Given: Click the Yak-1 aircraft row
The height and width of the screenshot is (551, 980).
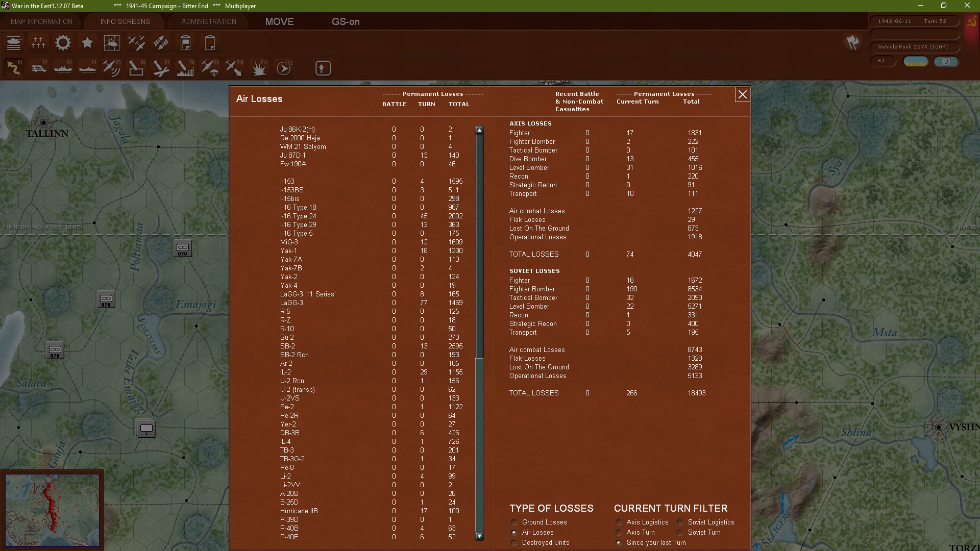Looking at the screenshot, I should coord(371,251).
